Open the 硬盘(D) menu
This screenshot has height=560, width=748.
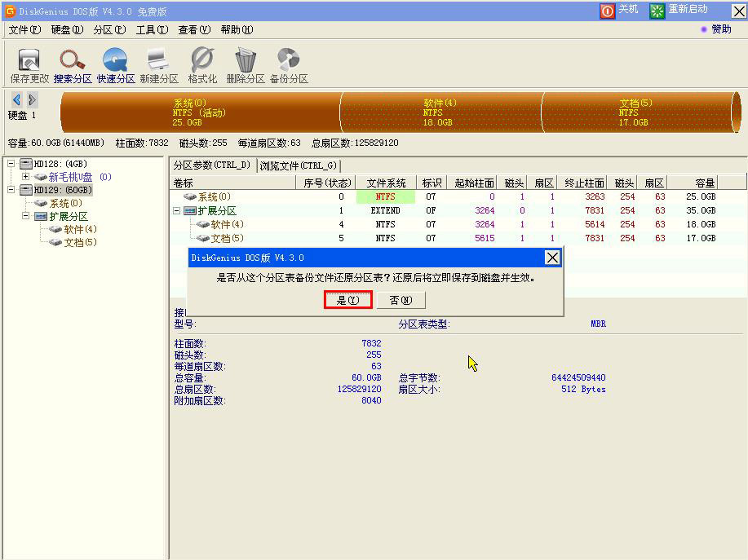coord(67,30)
